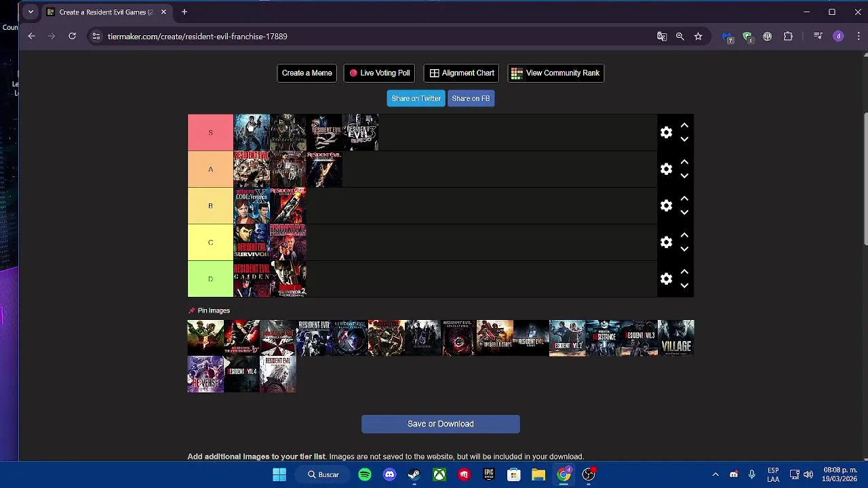Select Resident Evil 3 Nemesis cover in S tier
The image size is (868, 488).
pos(361,132)
